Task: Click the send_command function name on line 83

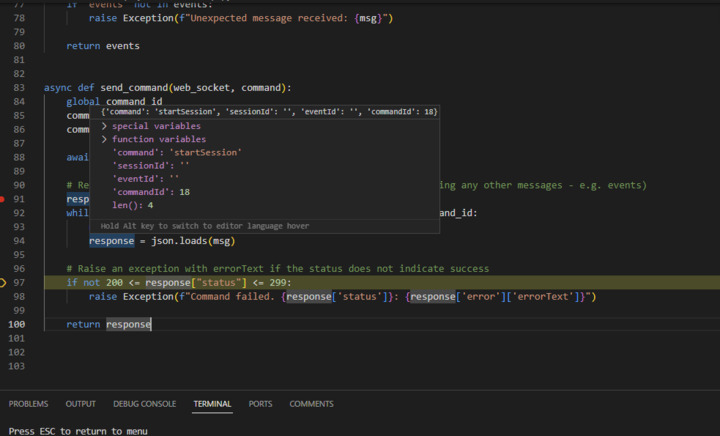Action: (135, 88)
